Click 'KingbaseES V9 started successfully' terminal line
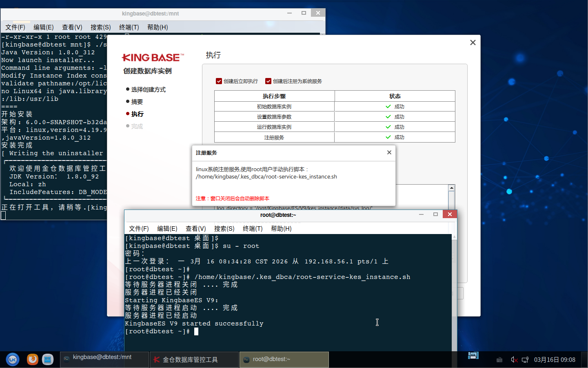This screenshot has width=588, height=368. click(194, 323)
